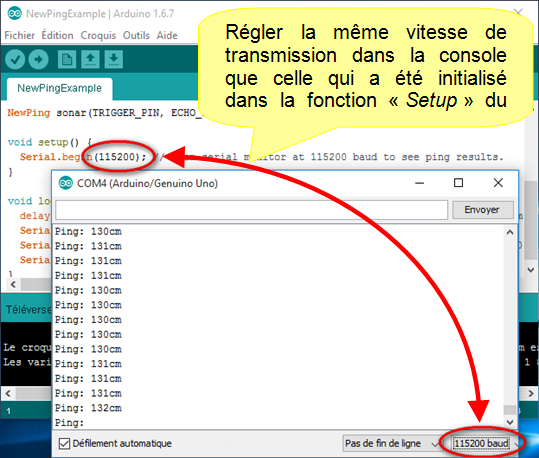
Task: Click the serial monitor scrollbar thumb
Action: tap(510, 410)
